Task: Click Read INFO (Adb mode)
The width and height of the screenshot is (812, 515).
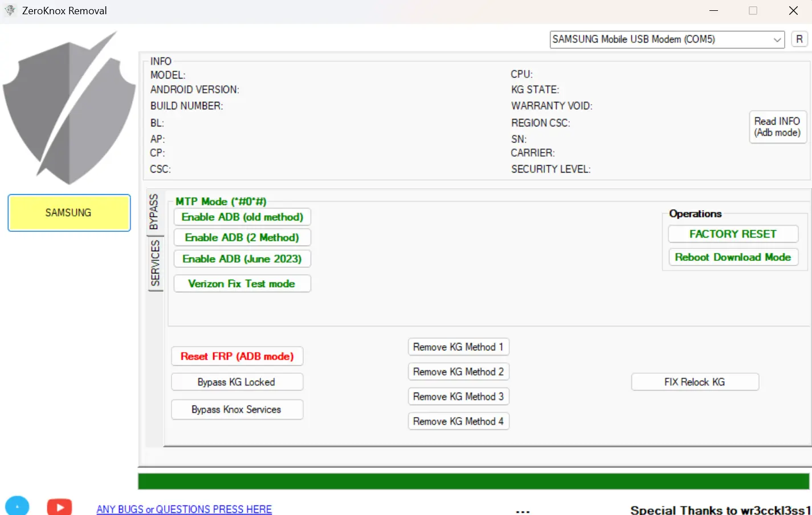Action: (777, 126)
